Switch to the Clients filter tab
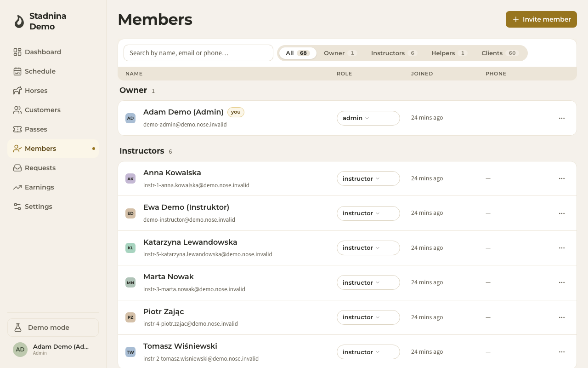Viewport: 588px width, 368px height. click(x=500, y=53)
